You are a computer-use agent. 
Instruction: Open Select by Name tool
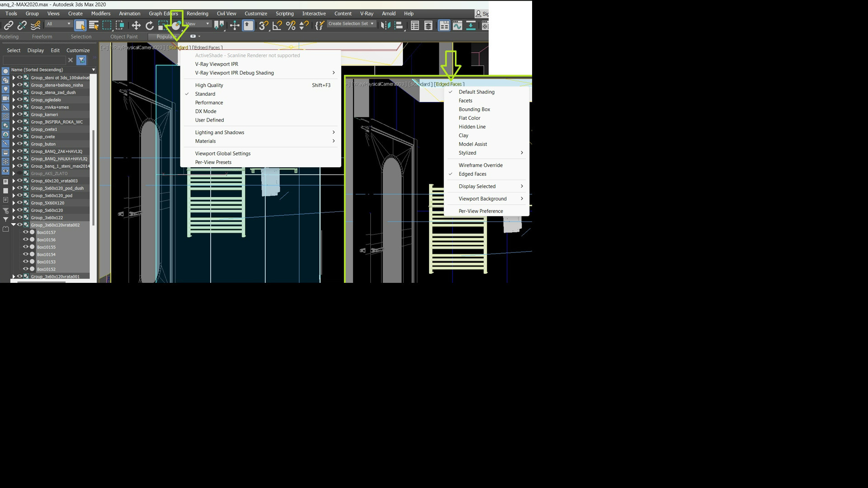(94, 26)
